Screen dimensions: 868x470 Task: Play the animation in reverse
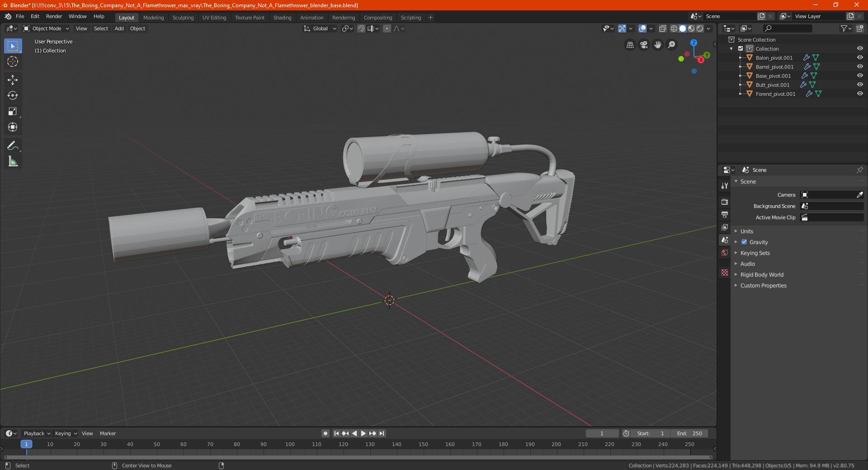pos(354,433)
